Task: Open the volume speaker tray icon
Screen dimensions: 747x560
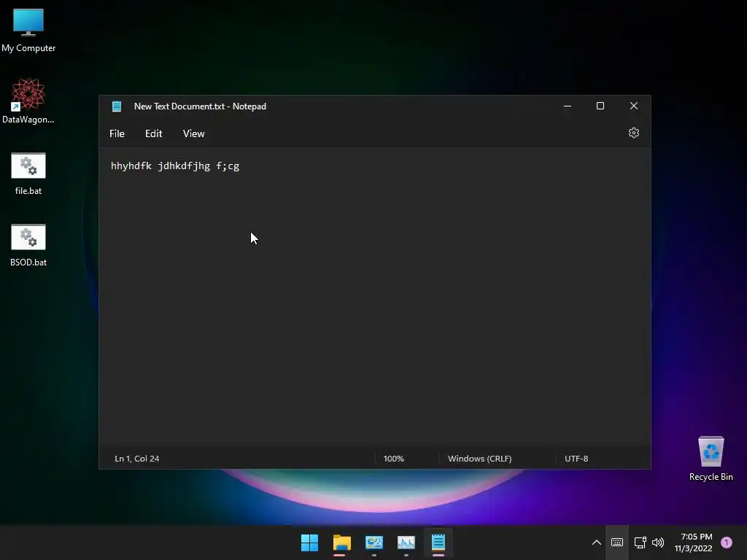Action: click(658, 542)
